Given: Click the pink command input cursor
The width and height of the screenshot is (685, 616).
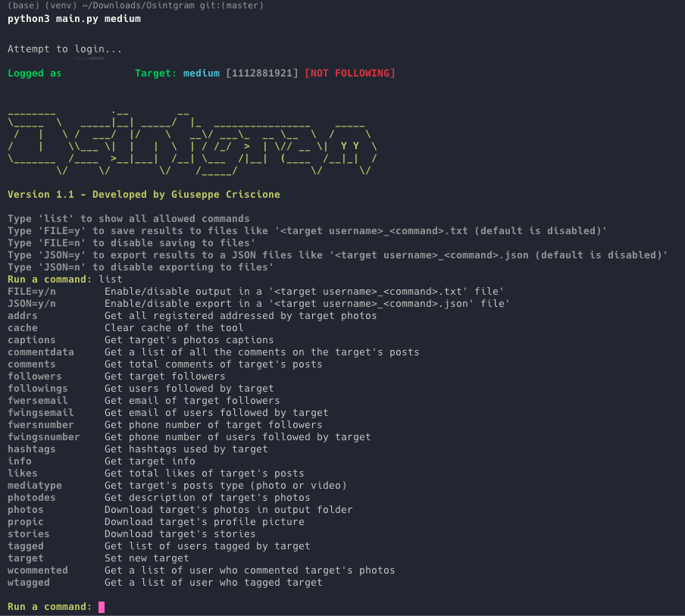Looking at the screenshot, I should (102, 607).
